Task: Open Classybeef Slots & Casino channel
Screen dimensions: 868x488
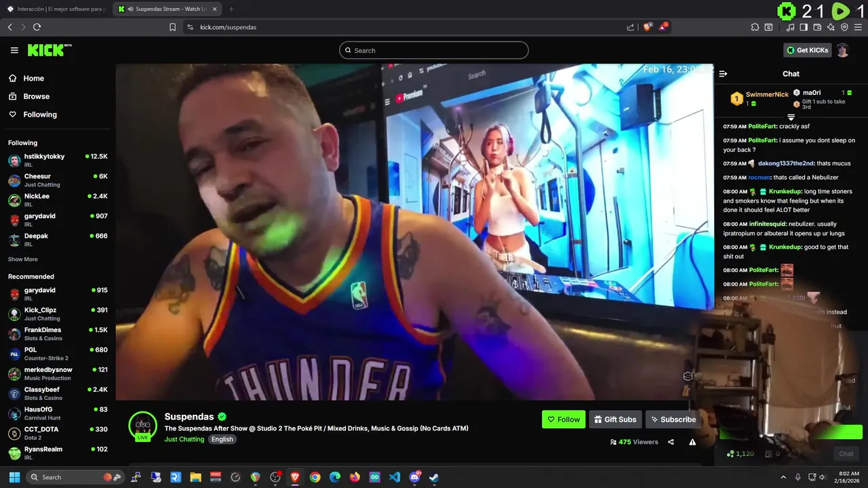Action: 58,393
